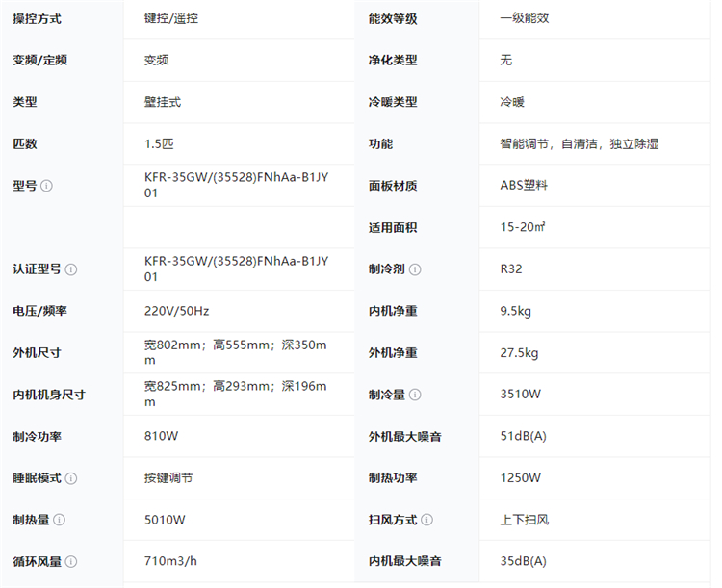The width and height of the screenshot is (722, 588).
Task: Click the info icon next to 型号
Action: [46, 186]
